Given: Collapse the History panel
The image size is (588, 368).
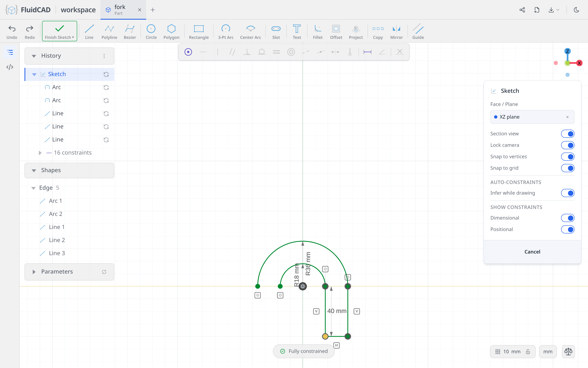Looking at the screenshot, I should [34, 56].
